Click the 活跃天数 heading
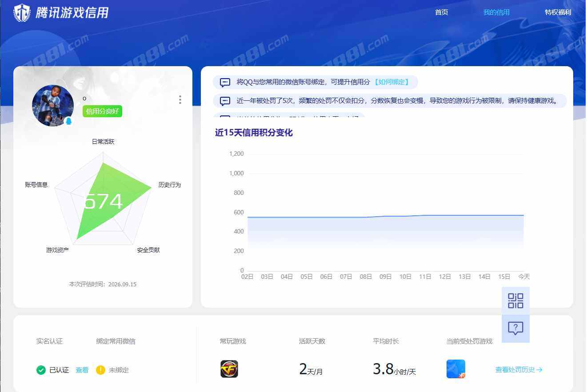The height and width of the screenshot is (392, 587). (x=312, y=341)
